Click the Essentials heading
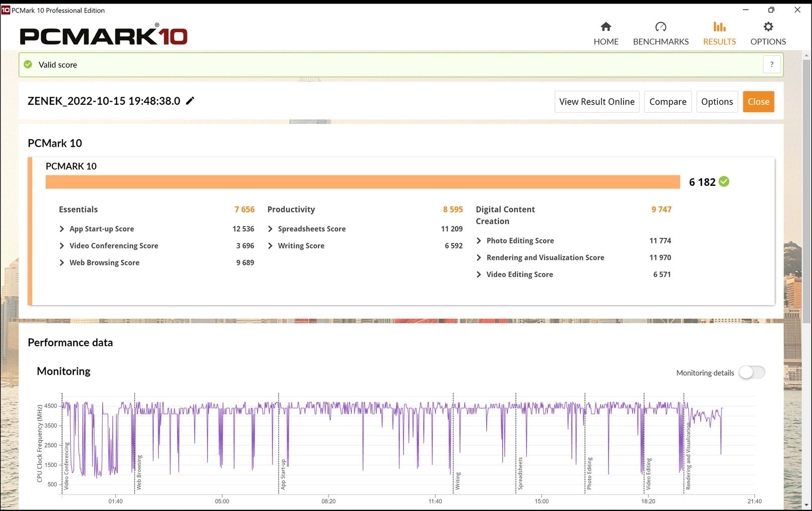 [78, 209]
